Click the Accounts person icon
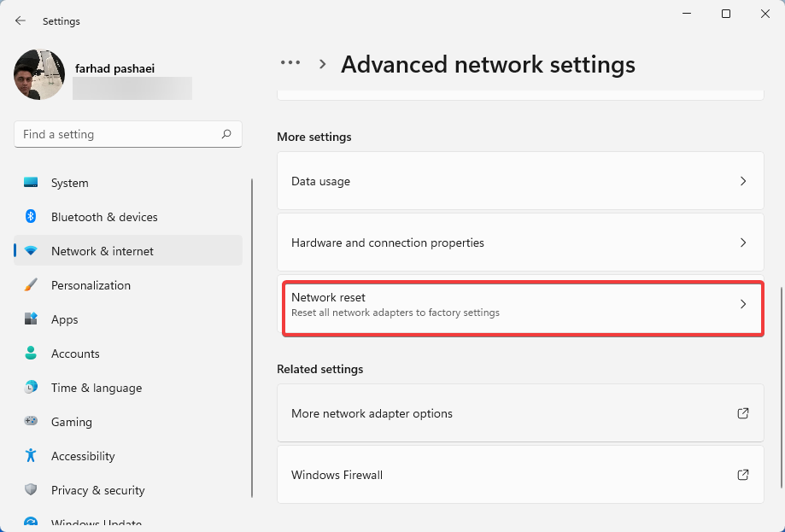 coord(31,354)
